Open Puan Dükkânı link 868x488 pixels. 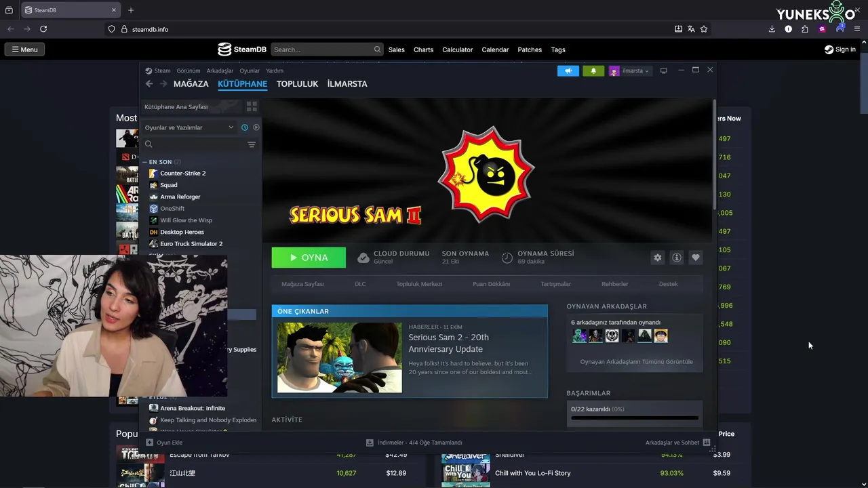click(491, 284)
